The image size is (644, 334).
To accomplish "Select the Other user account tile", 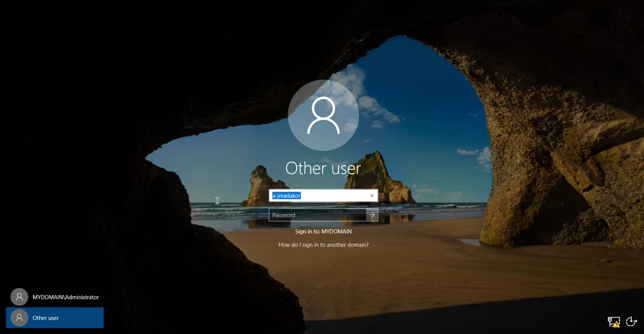I will (x=55, y=318).
